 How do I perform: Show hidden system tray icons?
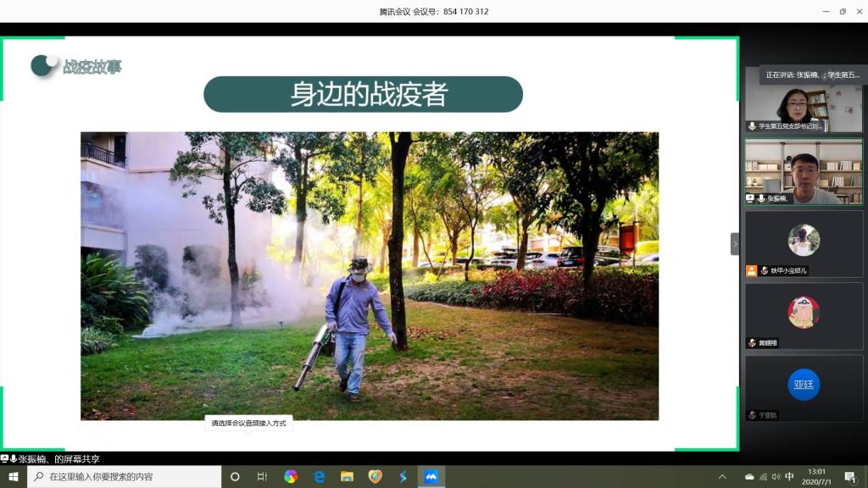tap(722, 477)
